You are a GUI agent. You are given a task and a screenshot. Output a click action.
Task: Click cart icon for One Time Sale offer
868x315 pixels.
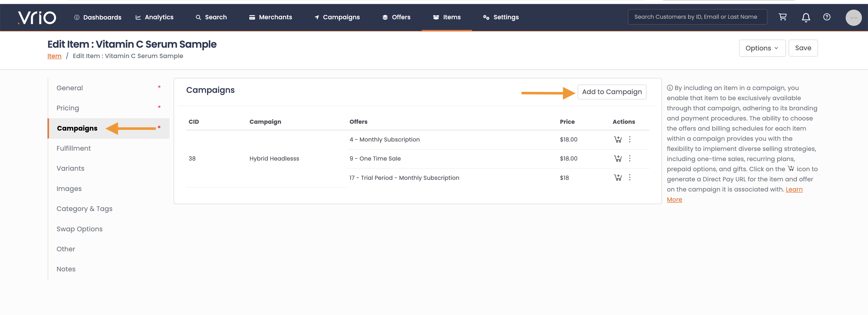(618, 158)
